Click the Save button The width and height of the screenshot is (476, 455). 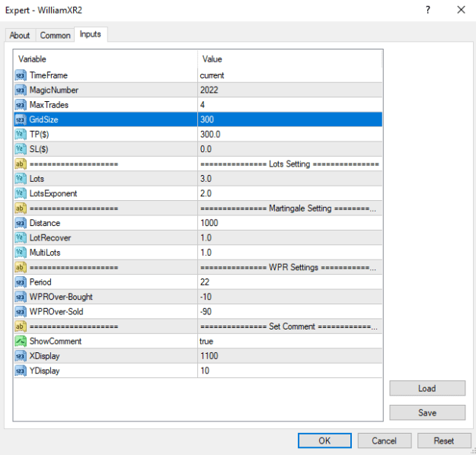pyautogui.click(x=427, y=412)
